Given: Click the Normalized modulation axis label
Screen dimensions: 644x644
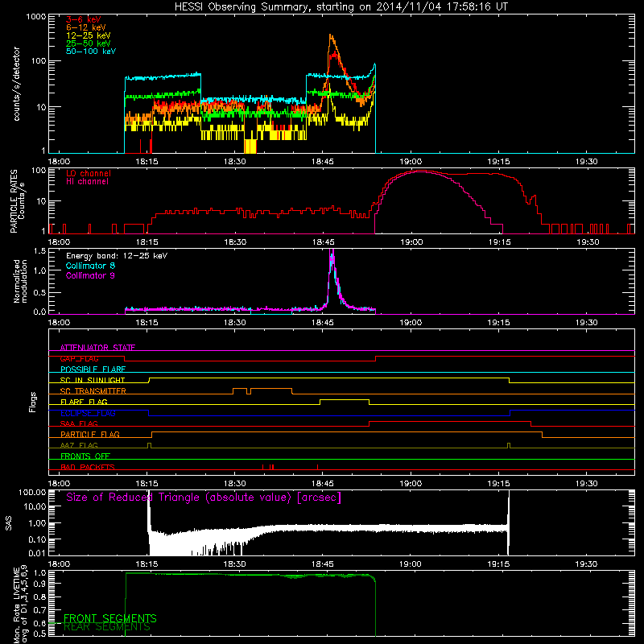Looking at the screenshot, I should [20, 281].
